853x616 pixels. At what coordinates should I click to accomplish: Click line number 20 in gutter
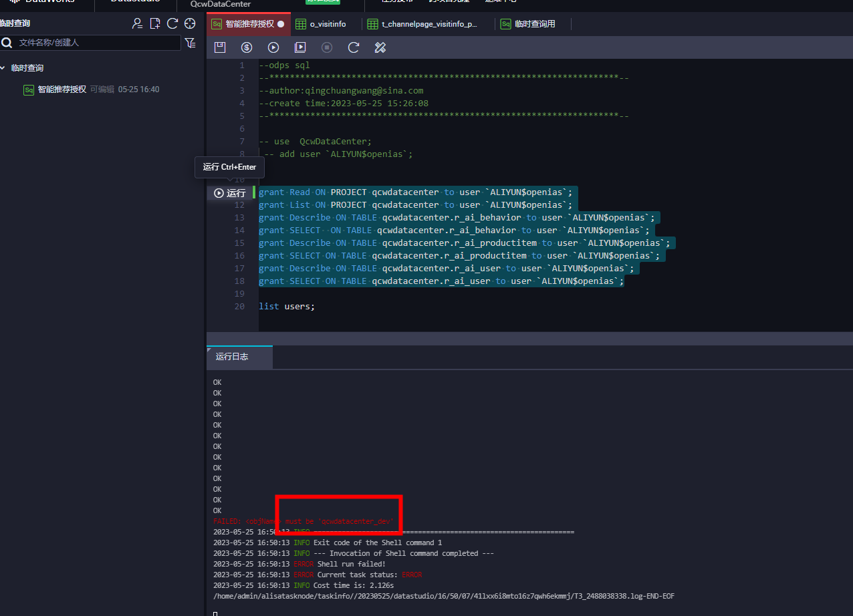coord(240,307)
